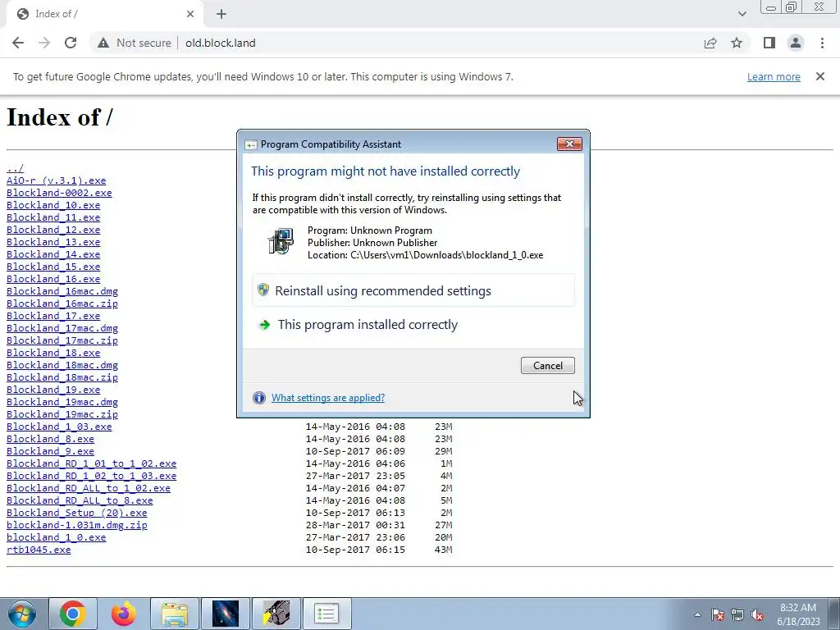Open the tab search chevron
Viewport: 840px width, 630px height.
742,14
